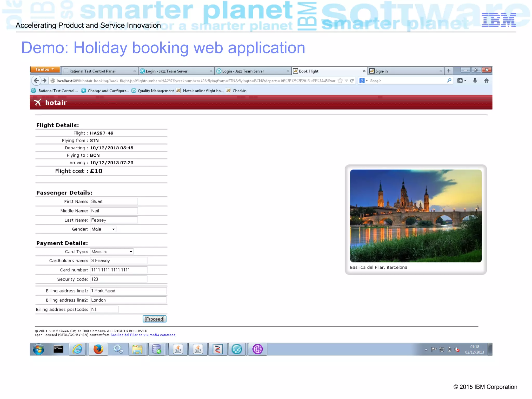
Task: Click the Security code field
Action: click(x=119, y=279)
